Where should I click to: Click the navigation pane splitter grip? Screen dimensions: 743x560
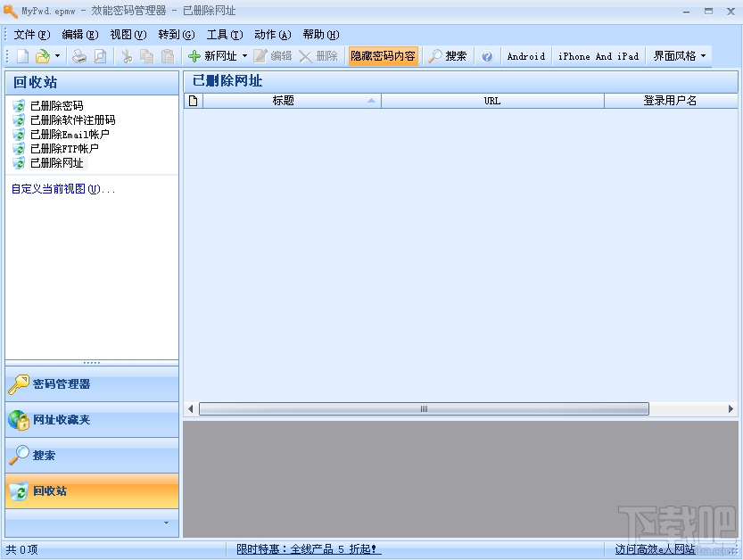(x=92, y=363)
